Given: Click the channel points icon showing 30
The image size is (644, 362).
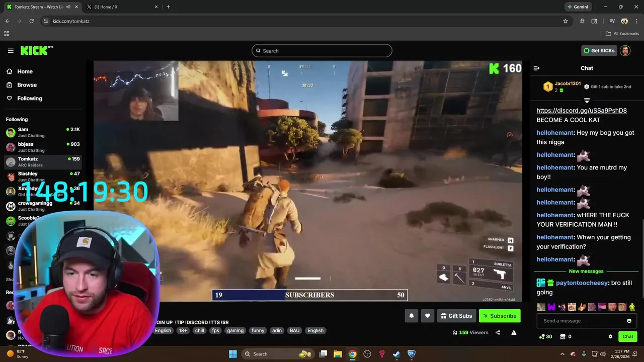Looking at the screenshot, I should pyautogui.click(x=545, y=337).
